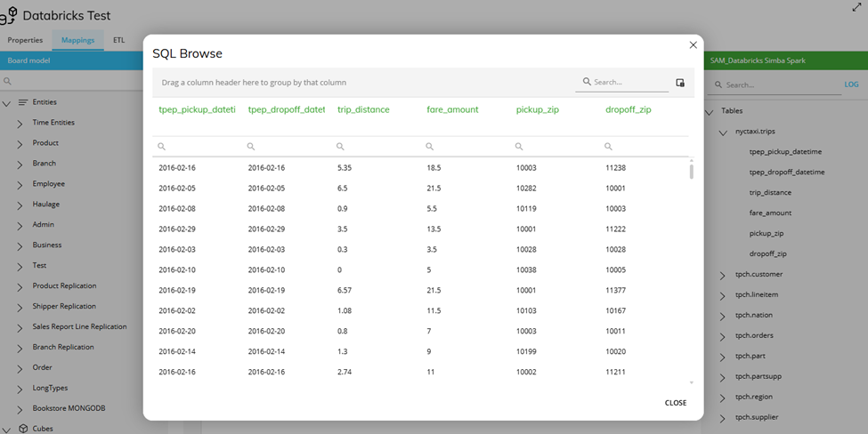Collapse the Cubes tree node
Image resolution: width=868 pixels, height=434 pixels.
coord(6,430)
